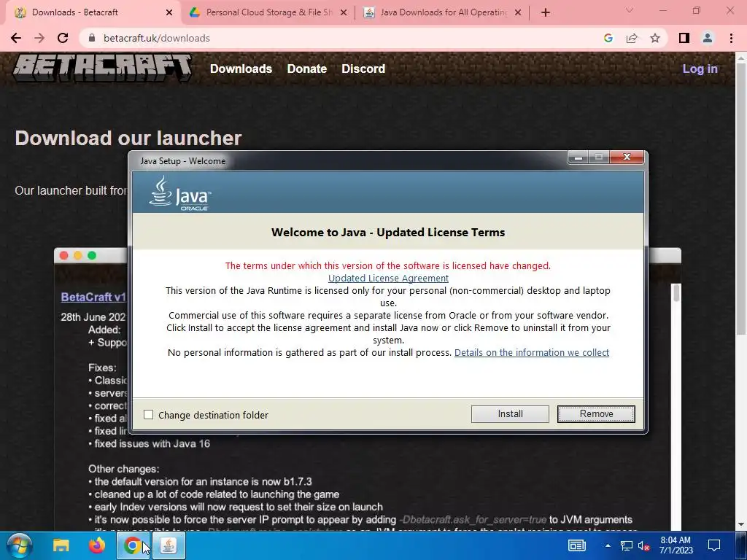Click the Chrome taskbar icon
The image size is (747, 560).
click(x=133, y=545)
